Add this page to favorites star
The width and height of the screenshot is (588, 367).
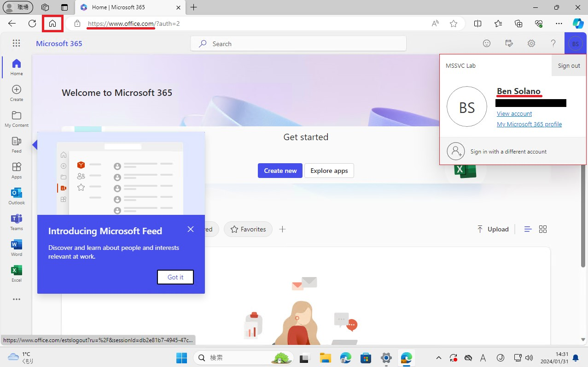click(x=454, y=24)
